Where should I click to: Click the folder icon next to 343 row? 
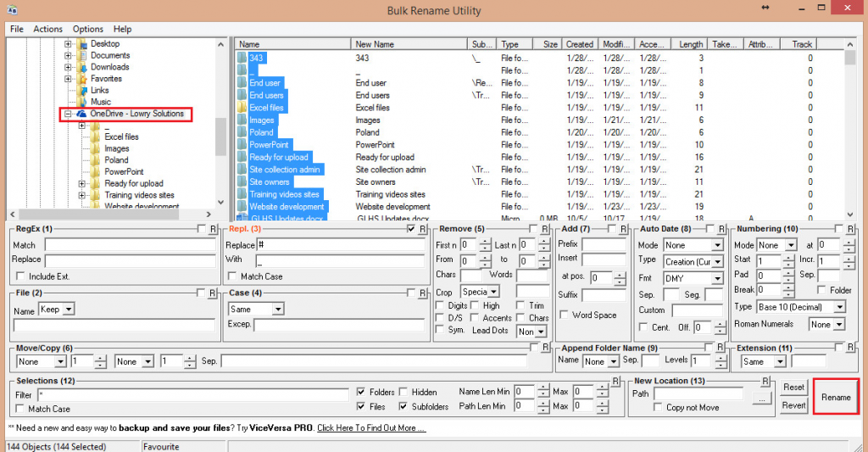(242, 58)
